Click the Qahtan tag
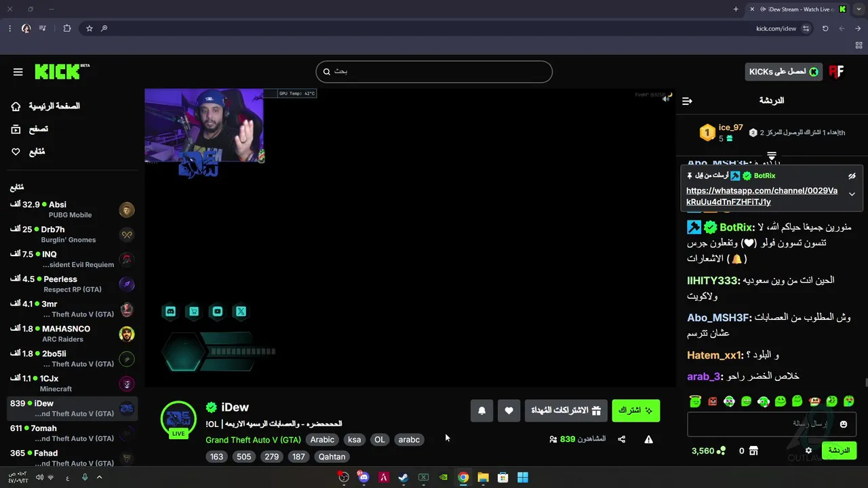 pyautogui.click(x=332, y=457)
